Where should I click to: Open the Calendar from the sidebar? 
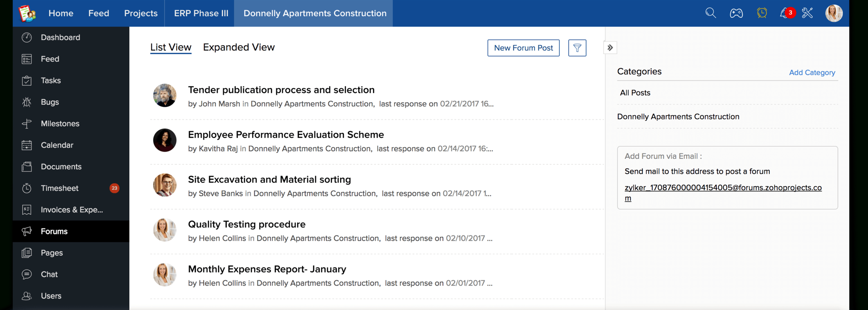57,145
